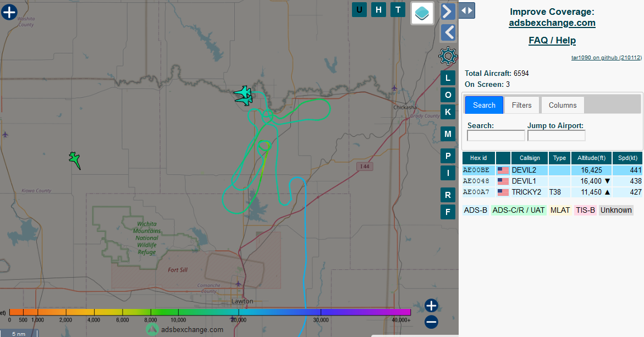The width and height of the screenshot is (644, 337).
Task: Select the DEVIL fighter jet pair on map
Action: click(244, 96)
